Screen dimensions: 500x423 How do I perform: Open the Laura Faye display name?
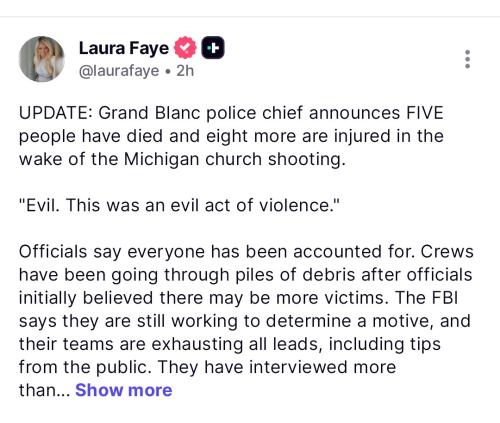coord(124,48)
